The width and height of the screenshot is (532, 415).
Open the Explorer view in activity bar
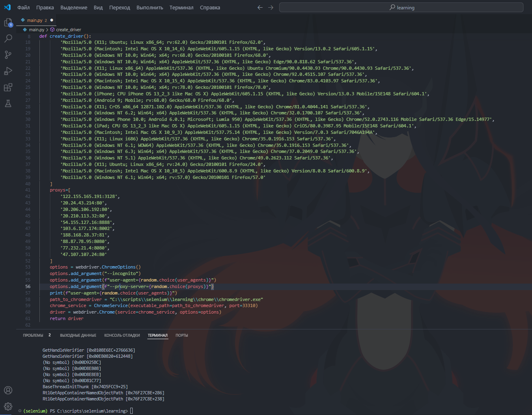tap(8, 23)
